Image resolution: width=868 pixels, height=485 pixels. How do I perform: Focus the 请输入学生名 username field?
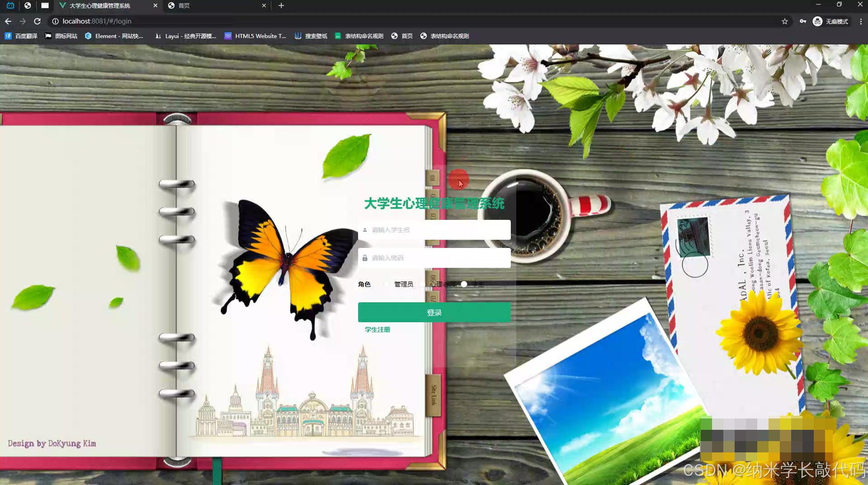(x=434, y=230)
